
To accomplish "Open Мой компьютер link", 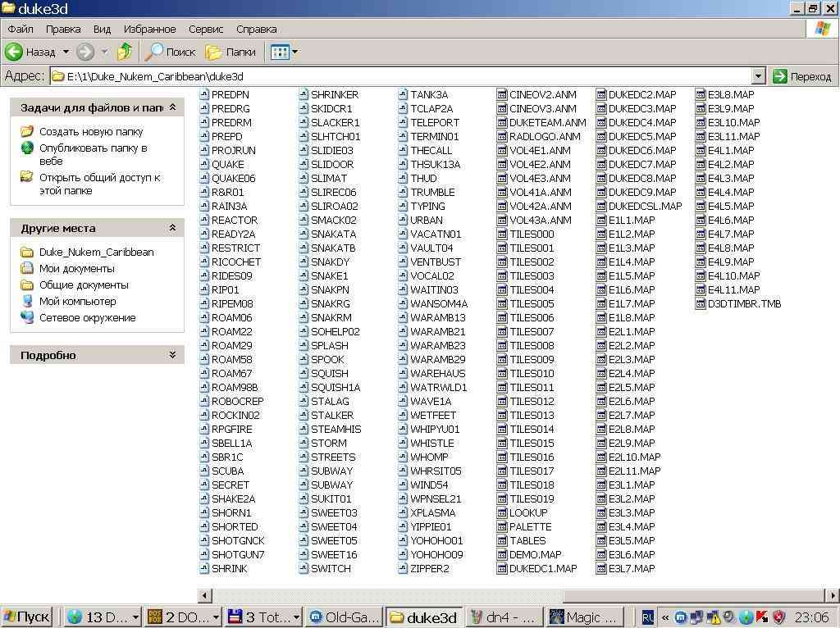I will pyautogui.click(x=77, y=301).
